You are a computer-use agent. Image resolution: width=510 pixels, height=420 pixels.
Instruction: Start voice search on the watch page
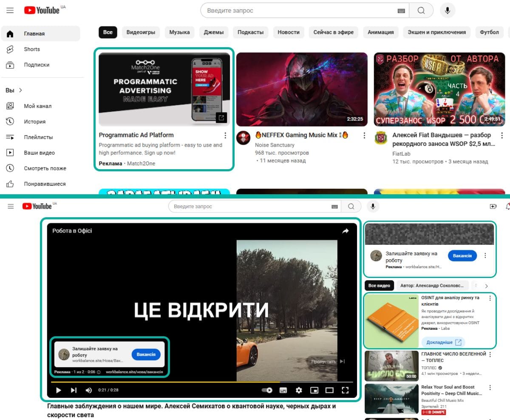click(x=373, y=206)
